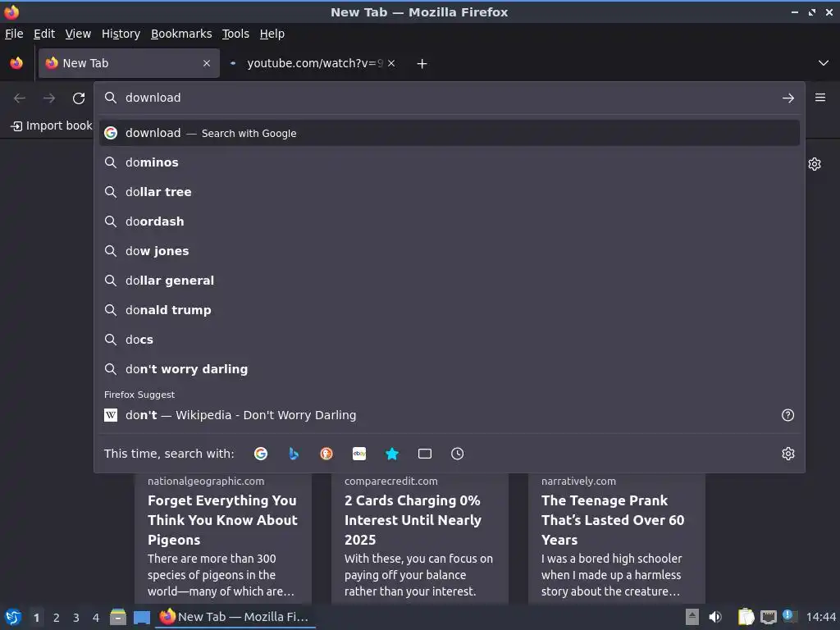Image resolution: width=840 pixels, height=630 pixels.
Task: Open the update notification tray icon
Action: click(x=789, y=616)
